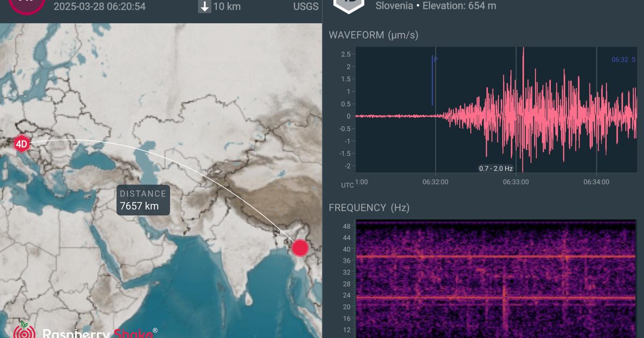Select the red earthquake epicenter dot
Screen dimensions: 644x338
[300, 248]
